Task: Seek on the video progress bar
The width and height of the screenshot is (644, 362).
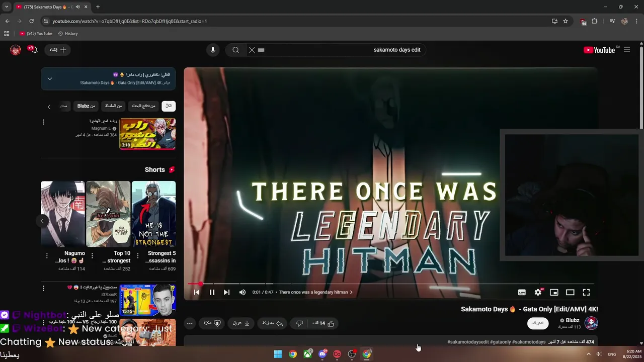Action: click(391, 284)
